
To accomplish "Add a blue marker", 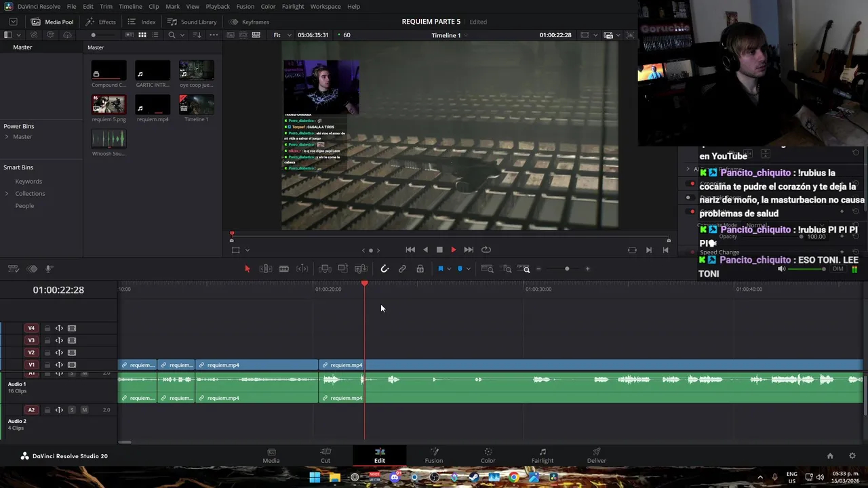I will point(460,269).
